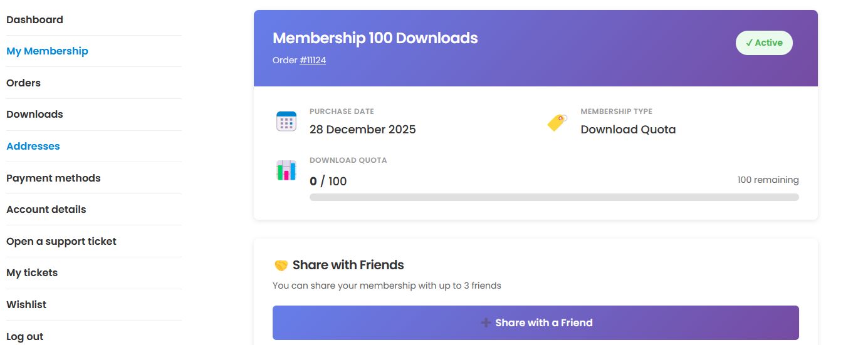Click the handshake icon beside Share with Friends
868x345 pixels.
coord(281,265)
